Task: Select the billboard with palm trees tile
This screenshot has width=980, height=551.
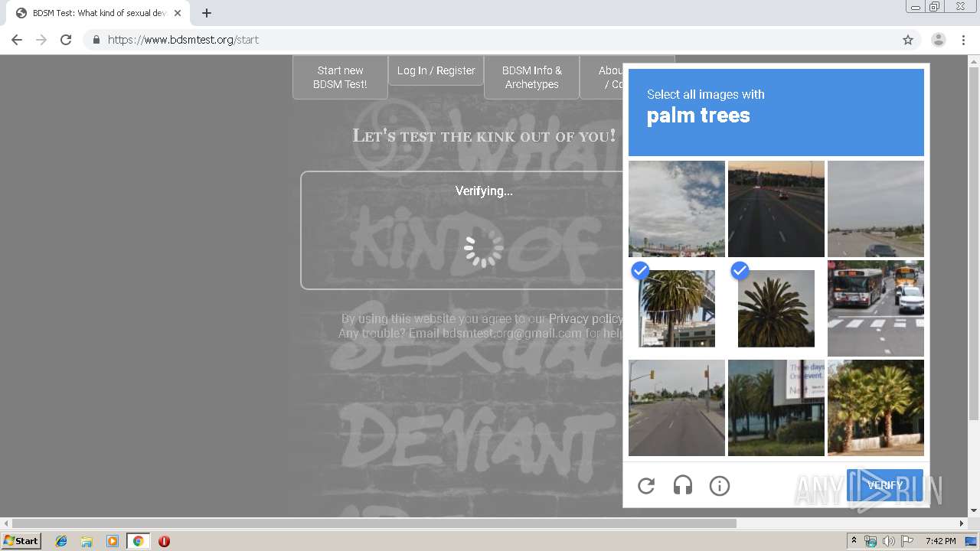Action: click(x=776, y=408)
